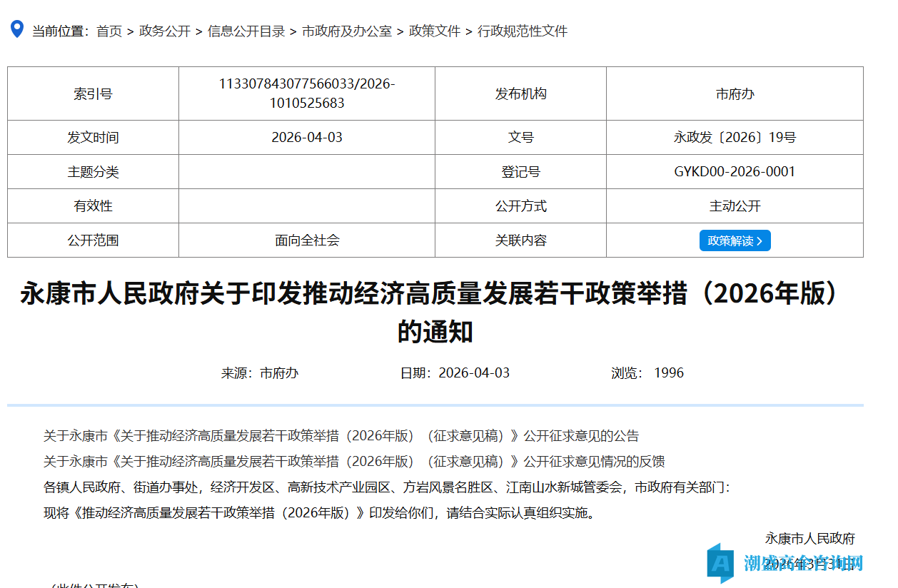
Task: Select the 文号 label cell
Action: pyautogui.click(x=521, y=137)
